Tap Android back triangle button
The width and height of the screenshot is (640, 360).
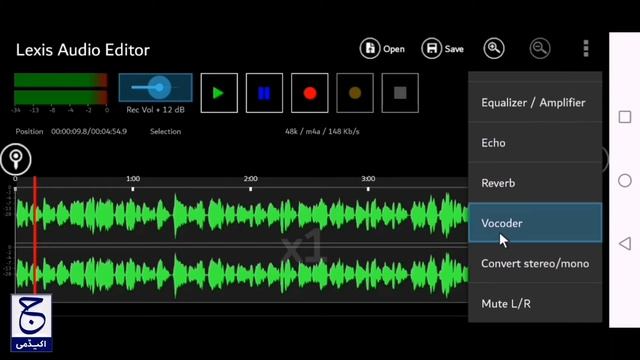click(624, 244)
